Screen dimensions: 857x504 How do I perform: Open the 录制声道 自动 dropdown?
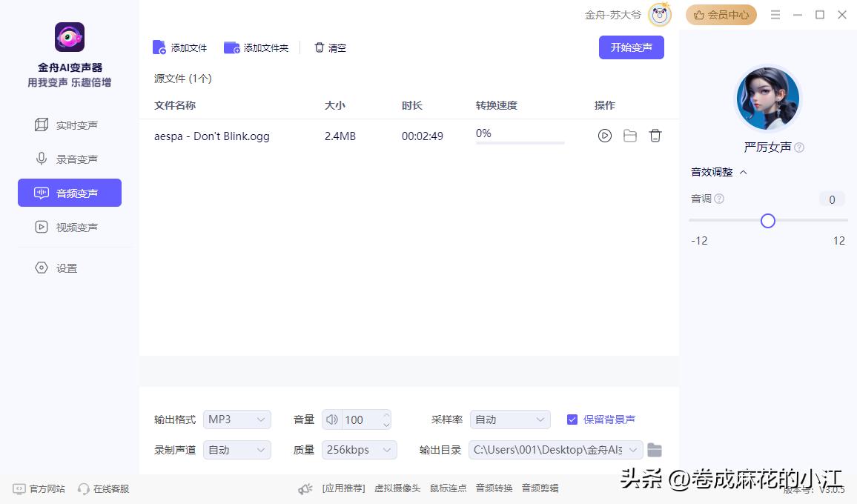(237, 450)
